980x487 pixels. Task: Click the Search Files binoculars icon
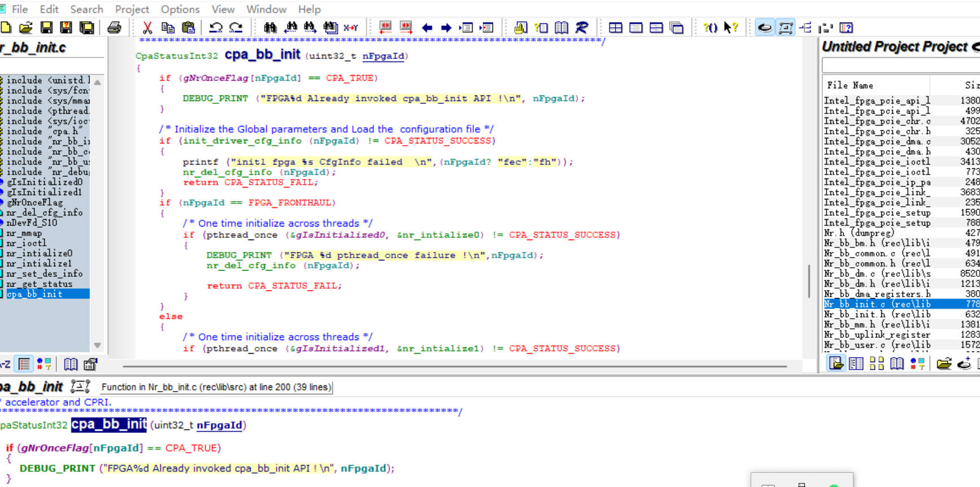[330, 27]
